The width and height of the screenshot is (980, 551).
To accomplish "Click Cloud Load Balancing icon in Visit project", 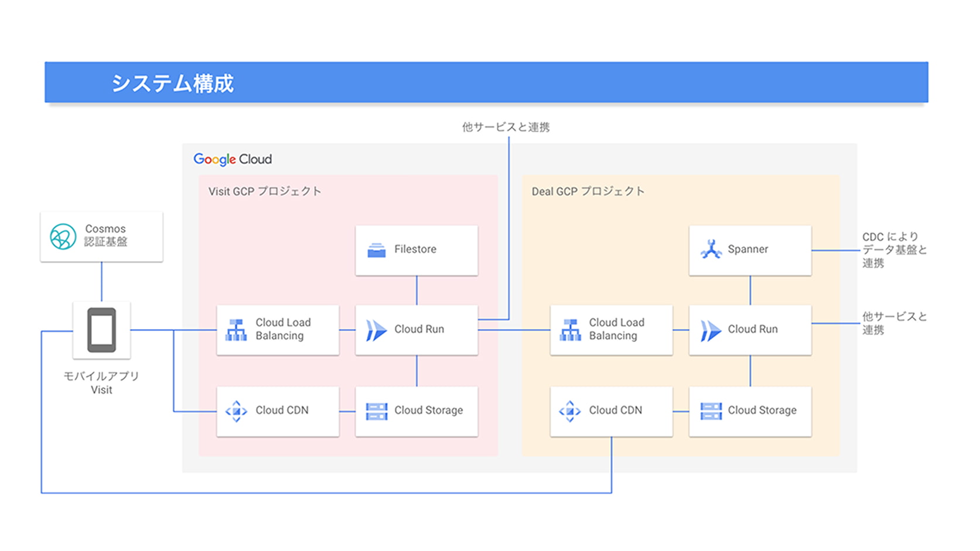I will point(236,330).
